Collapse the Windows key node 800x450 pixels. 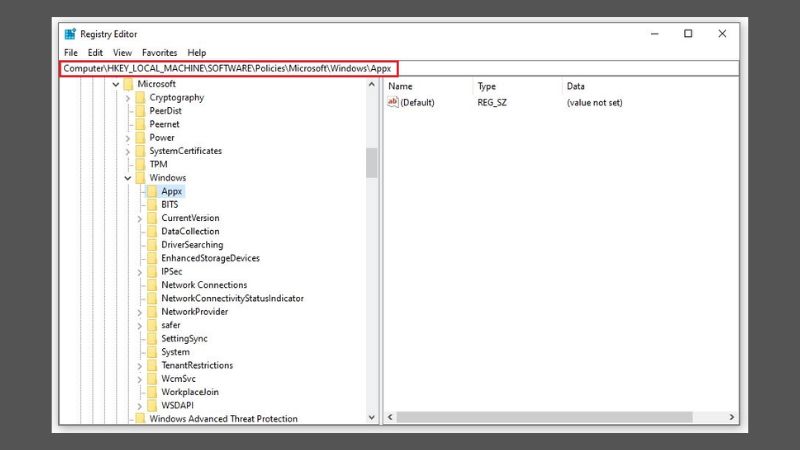pyautogui.click(x=127, y=178)
